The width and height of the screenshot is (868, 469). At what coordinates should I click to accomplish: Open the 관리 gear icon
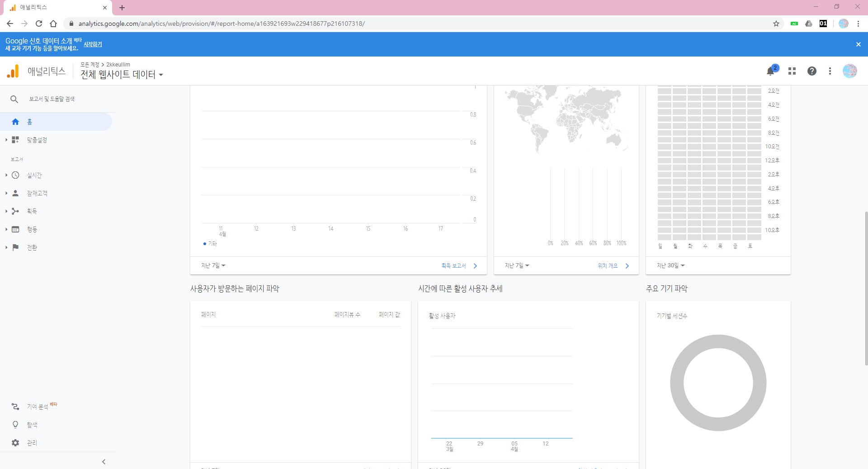[15, 443]
